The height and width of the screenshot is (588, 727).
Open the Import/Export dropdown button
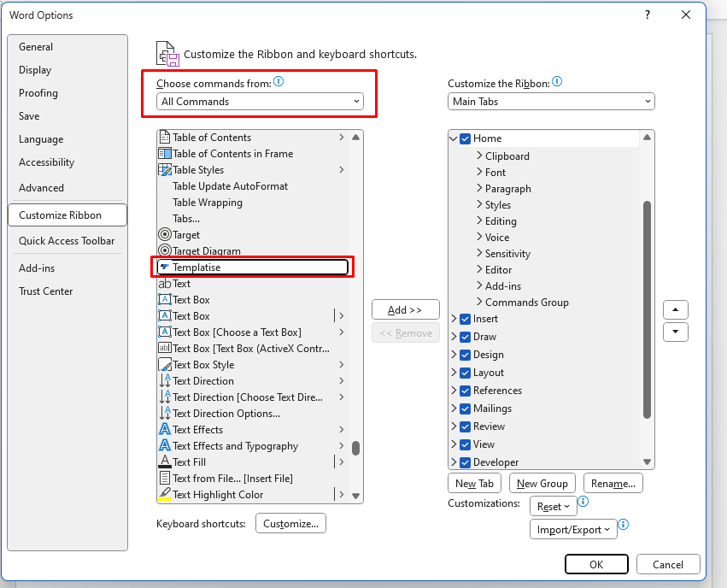(x=573, y=530)
